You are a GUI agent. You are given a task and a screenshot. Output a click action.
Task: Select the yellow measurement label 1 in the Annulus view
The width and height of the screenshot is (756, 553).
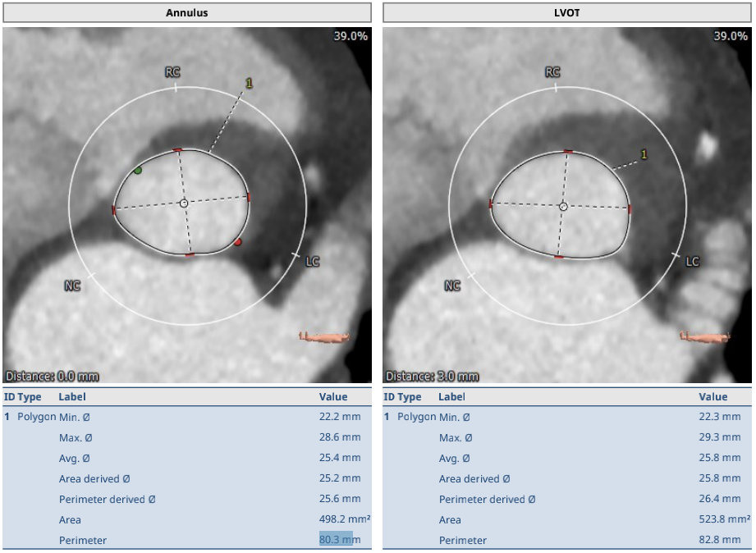(249, 83)
